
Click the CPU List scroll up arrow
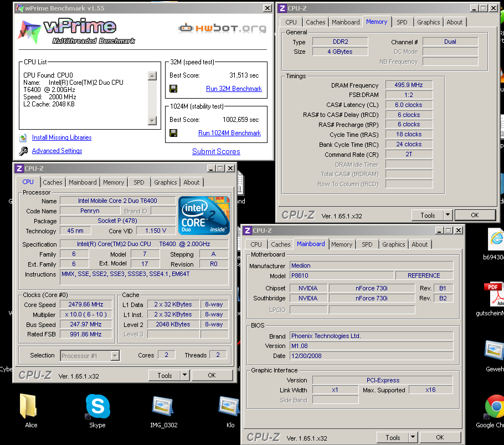(x=152, y=76)
